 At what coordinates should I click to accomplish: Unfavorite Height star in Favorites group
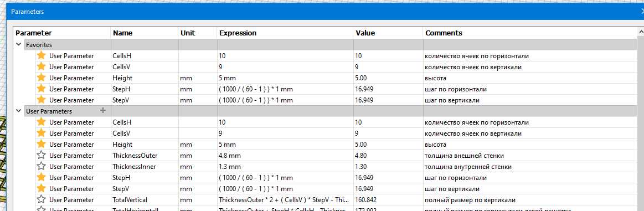[41, 78]
